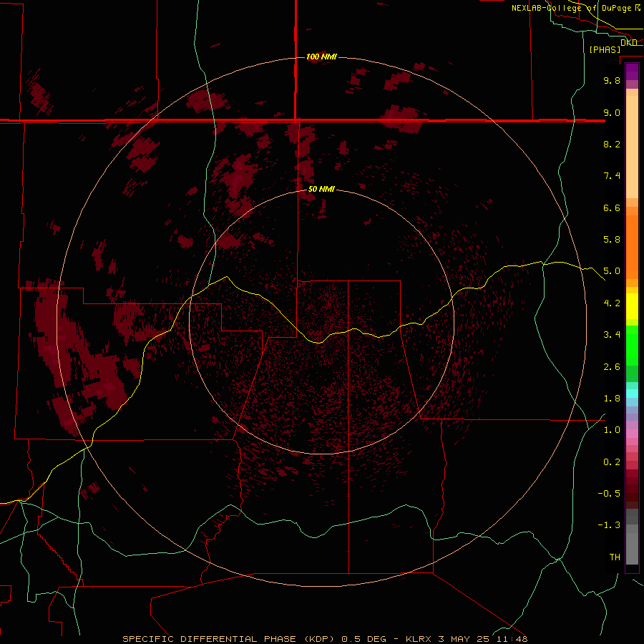Click the 1.8 scale value

612,399
